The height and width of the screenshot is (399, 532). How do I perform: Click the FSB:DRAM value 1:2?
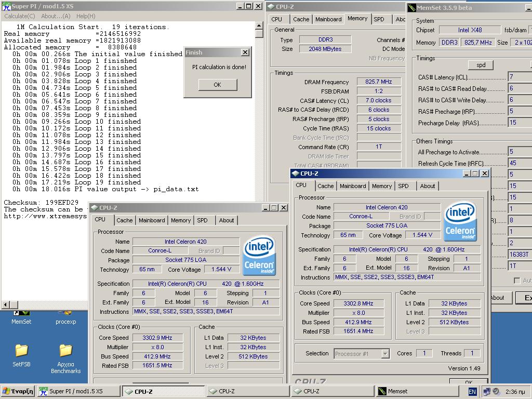pyautogui.click(x=379, y=91)
